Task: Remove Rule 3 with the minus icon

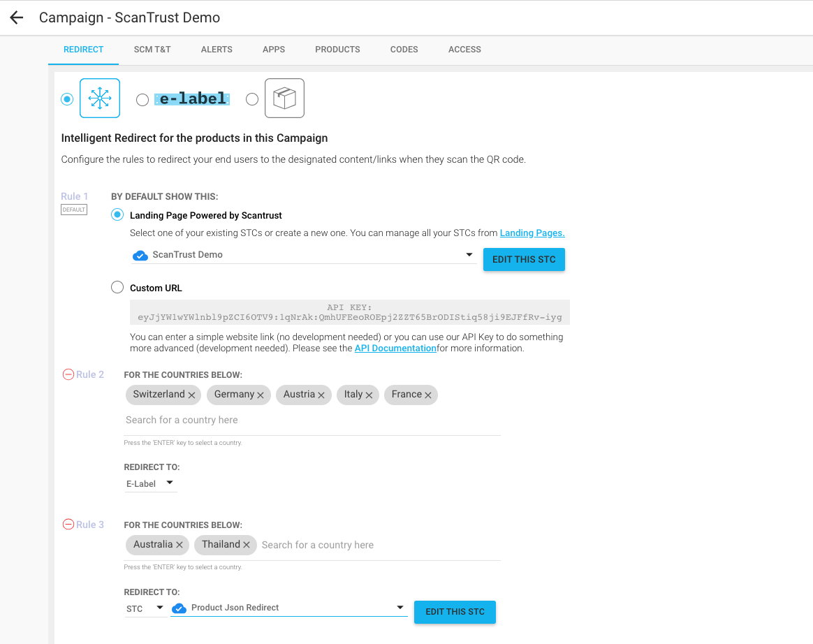Action: tap(68, 525)
